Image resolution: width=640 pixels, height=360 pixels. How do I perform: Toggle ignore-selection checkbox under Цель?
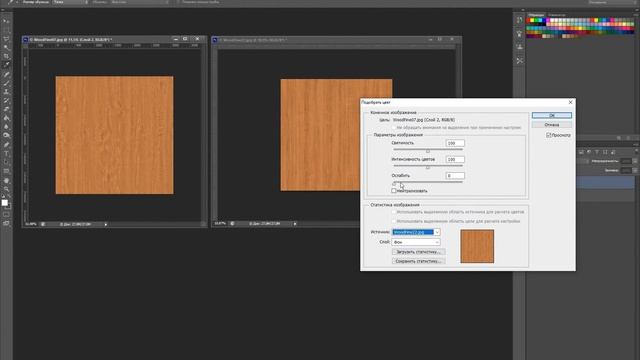pyautogui.click(x=394, y=128)
